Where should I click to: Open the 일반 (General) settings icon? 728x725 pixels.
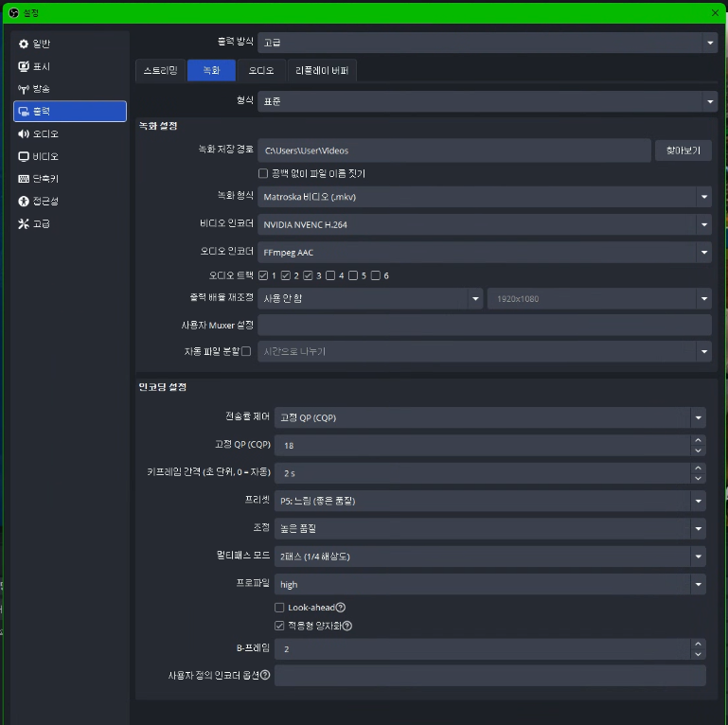point(25,44)
